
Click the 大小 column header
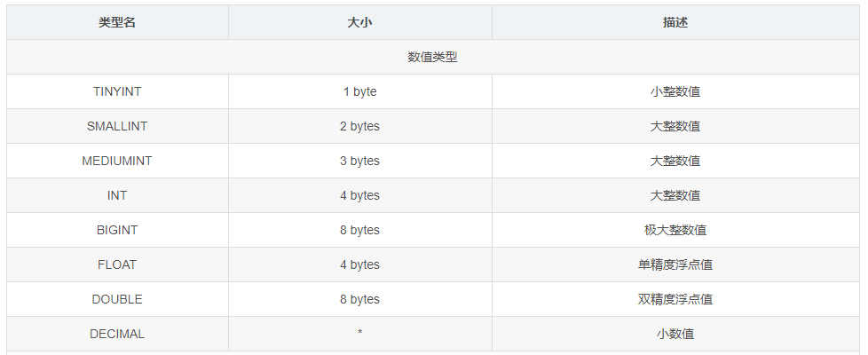point(359,22)
